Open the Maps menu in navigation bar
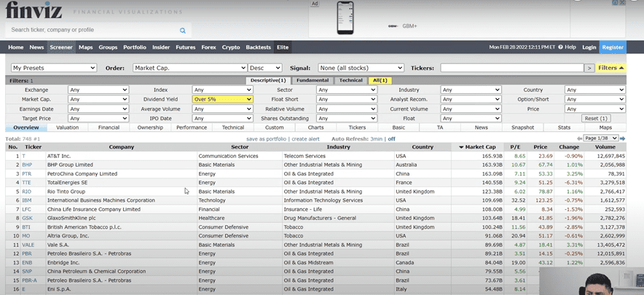This screenshot has height=295, width=644. 85,47
